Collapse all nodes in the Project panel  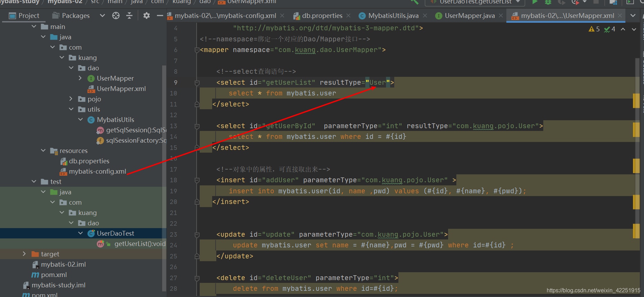pyautogui.click(x=129, y=16)
